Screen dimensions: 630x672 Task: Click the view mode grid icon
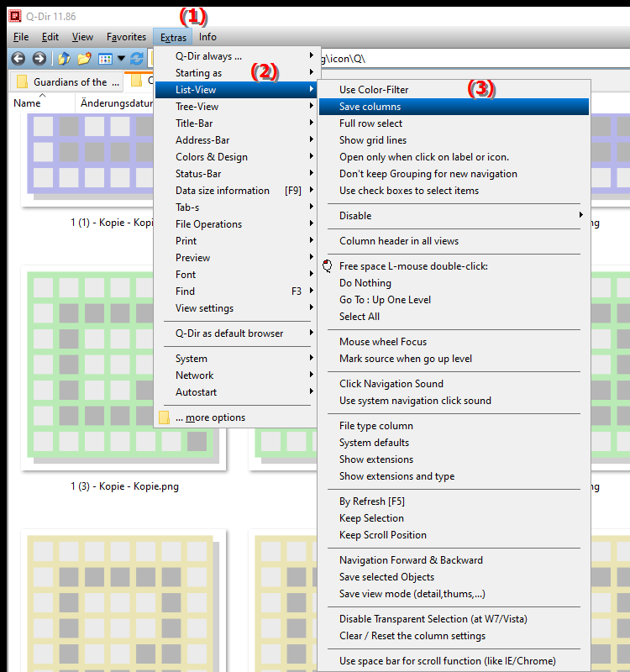point(105,59)
